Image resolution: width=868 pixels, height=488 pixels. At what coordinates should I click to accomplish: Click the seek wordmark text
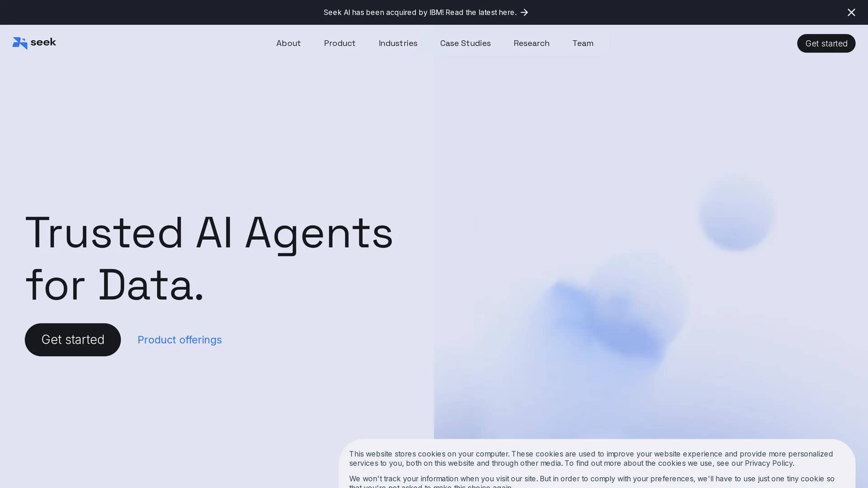pos(43,42)
